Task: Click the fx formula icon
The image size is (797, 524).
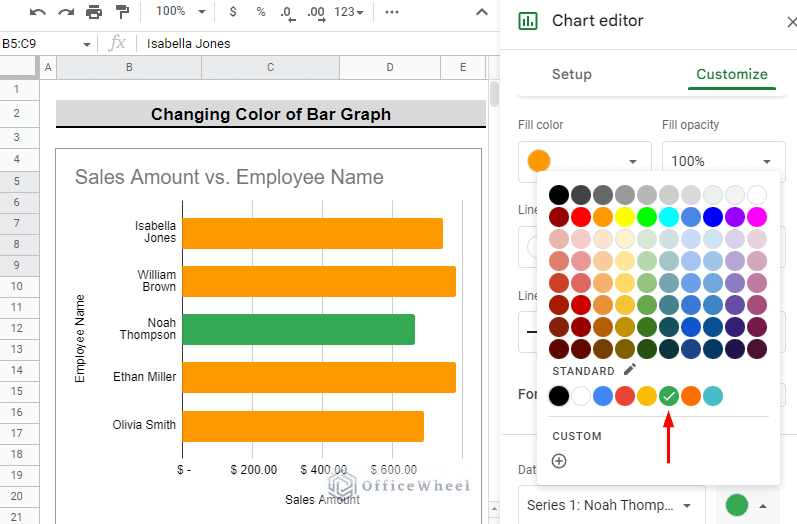Action: coord(117,43)
